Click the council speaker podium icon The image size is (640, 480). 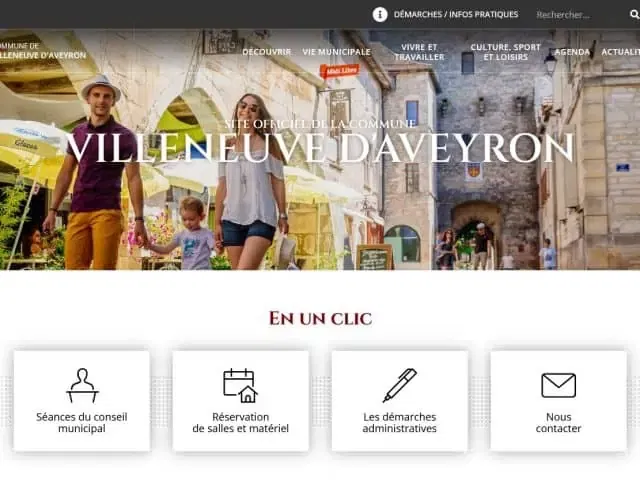(x=82, y=385)
